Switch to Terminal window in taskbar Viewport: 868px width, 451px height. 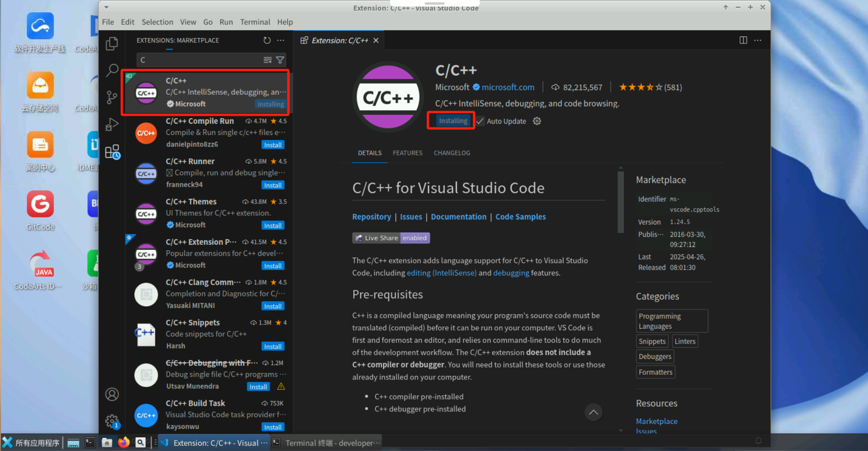[326, 443]
